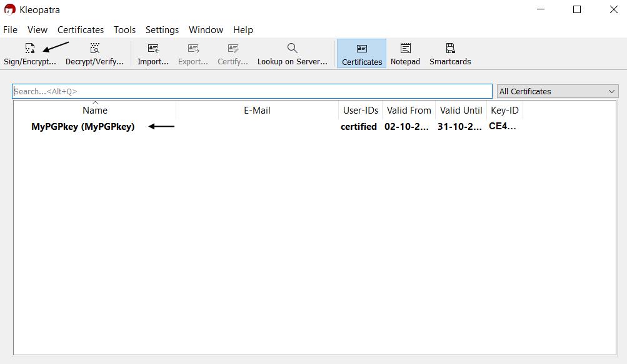The image size is (627, 364).
Task: Open the All Certificates filter dropdown
Action: tap(556, 91)
